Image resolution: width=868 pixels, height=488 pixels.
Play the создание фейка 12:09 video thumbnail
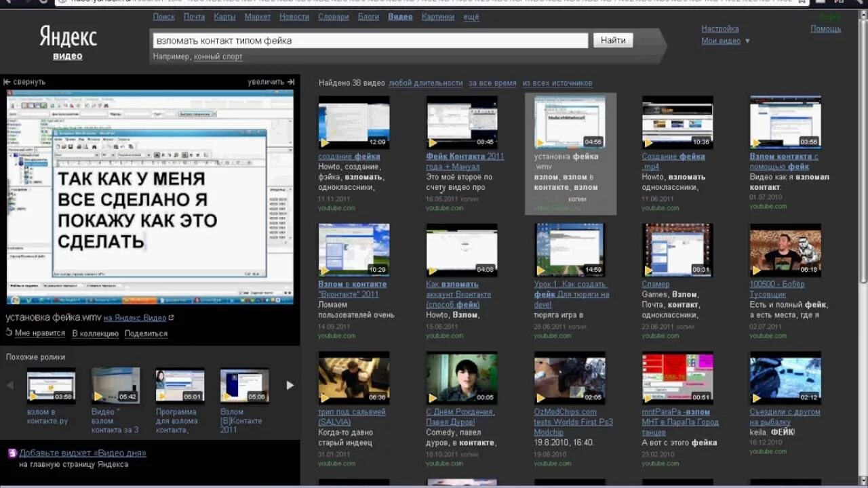pyautogui.click(x=354, y=123)
